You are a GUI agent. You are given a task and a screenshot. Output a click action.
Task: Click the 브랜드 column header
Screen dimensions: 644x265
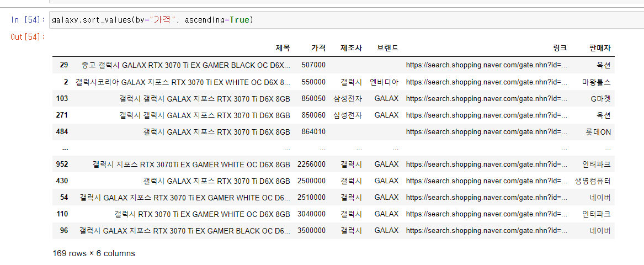pyautogui.click(x=388, y=48)
